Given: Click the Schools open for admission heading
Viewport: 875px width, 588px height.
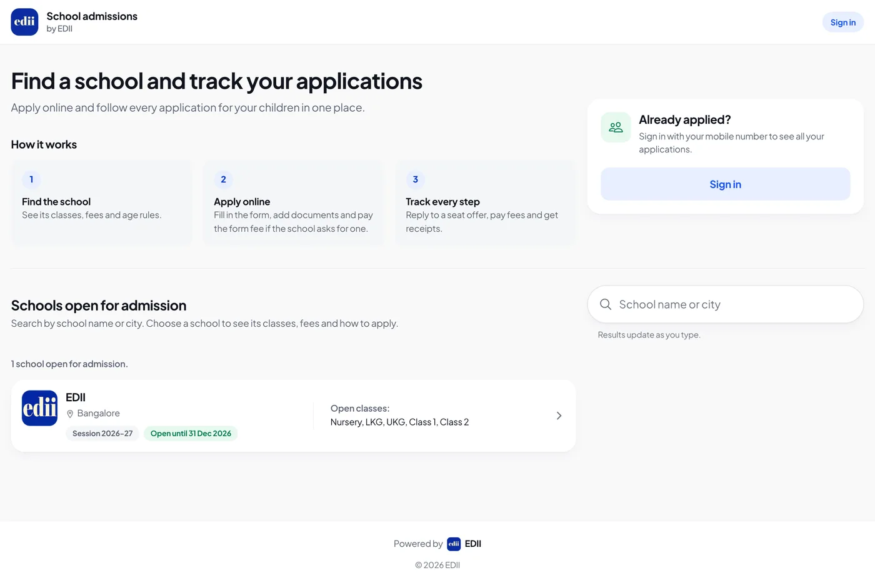Looking at the screenshot, I should [99, 306].
